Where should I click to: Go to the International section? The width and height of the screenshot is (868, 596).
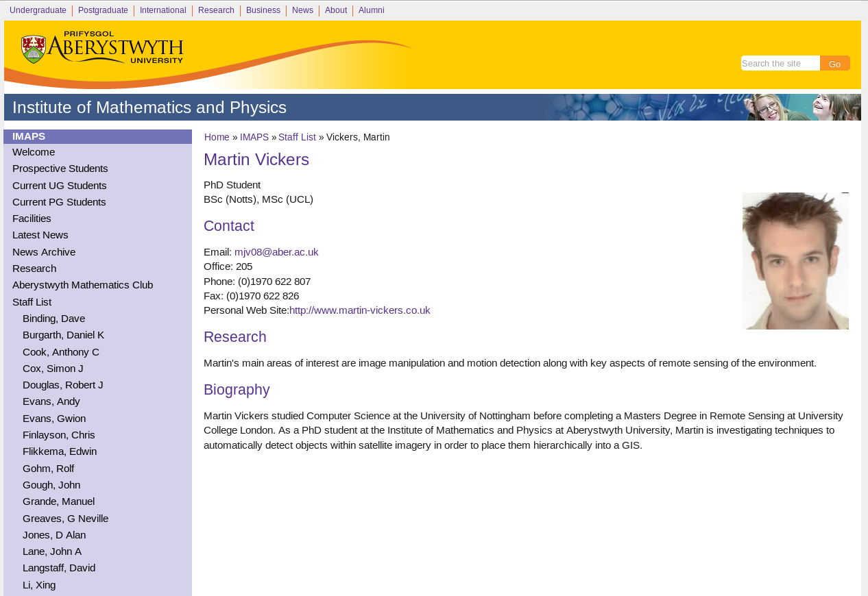pyautogui.click(x=163, y=10)
